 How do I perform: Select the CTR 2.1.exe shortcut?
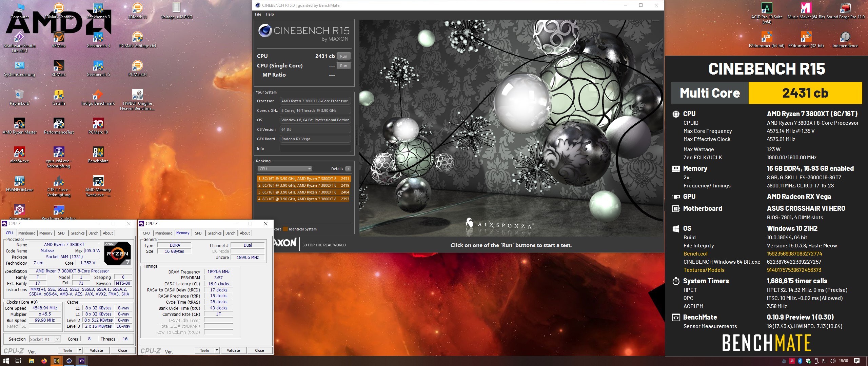(x=59, y=186)
